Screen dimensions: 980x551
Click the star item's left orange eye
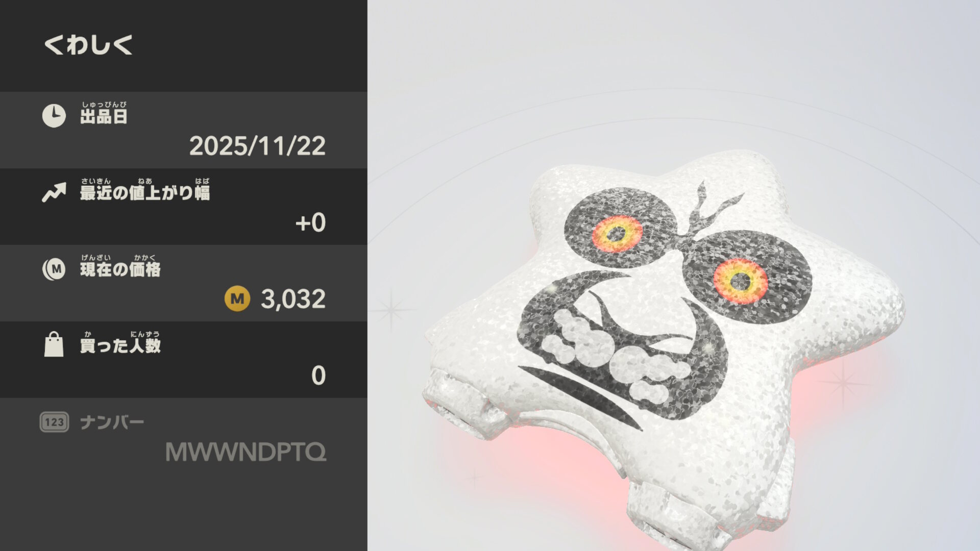pos(617,234)
